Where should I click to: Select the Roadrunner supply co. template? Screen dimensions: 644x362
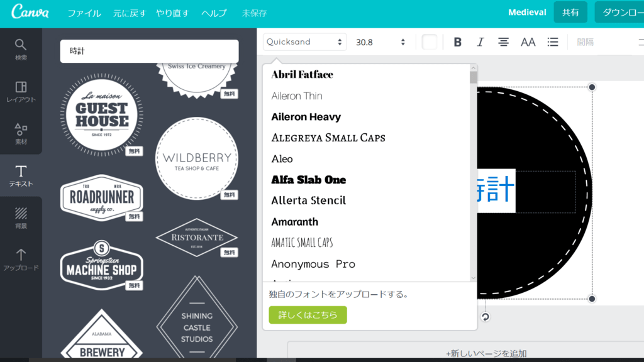click(101, 198)
